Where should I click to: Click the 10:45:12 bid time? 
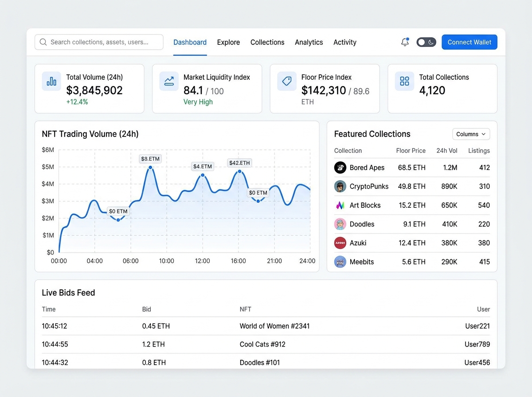(x=55, y=326)
